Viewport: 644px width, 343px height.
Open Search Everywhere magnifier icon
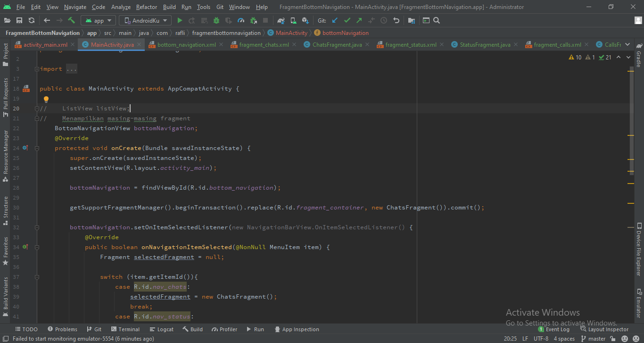pos(437,20)
